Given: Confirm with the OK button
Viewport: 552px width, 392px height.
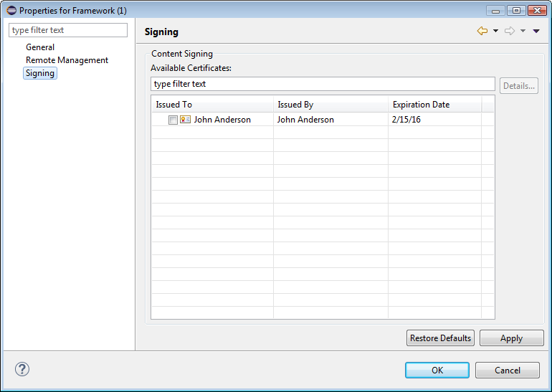Looking at the screenshot, I should pyautogui.click(x=437, y=371).
